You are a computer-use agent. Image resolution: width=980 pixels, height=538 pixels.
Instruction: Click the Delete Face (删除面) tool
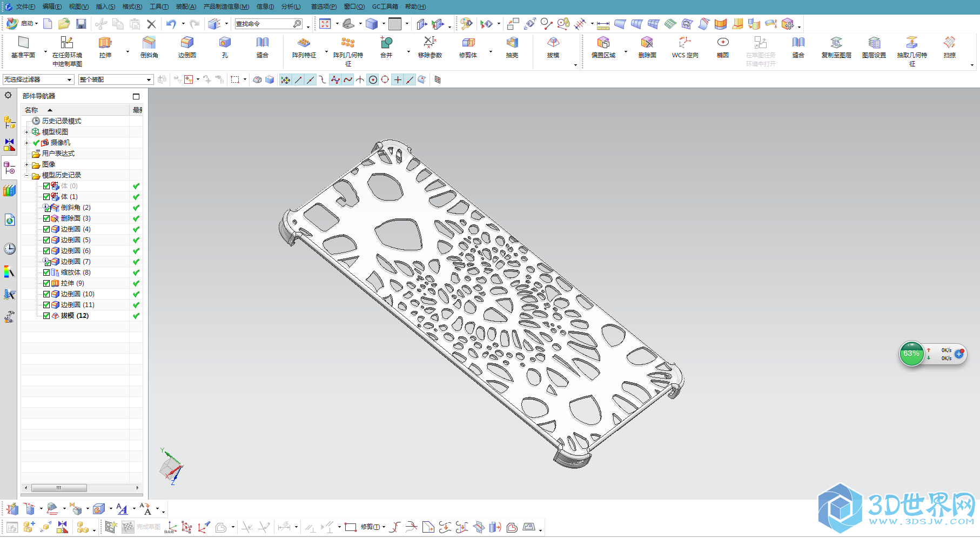point(647,47)
